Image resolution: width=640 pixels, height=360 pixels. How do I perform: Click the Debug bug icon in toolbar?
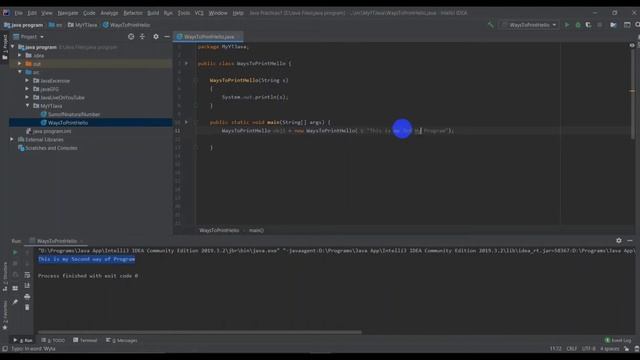click(578, 25)
